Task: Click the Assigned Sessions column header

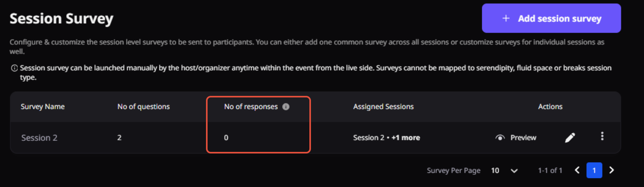Action: point(383,107)
